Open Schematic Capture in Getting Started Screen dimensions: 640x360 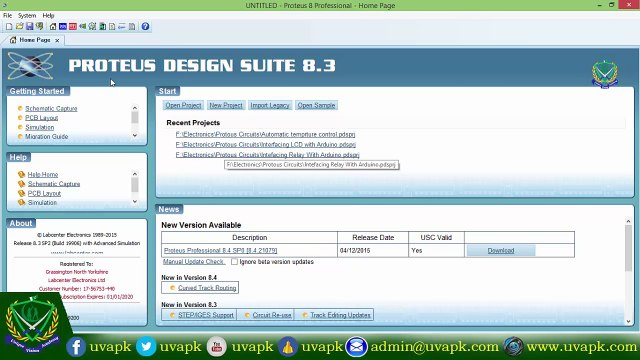coord(51,108)
